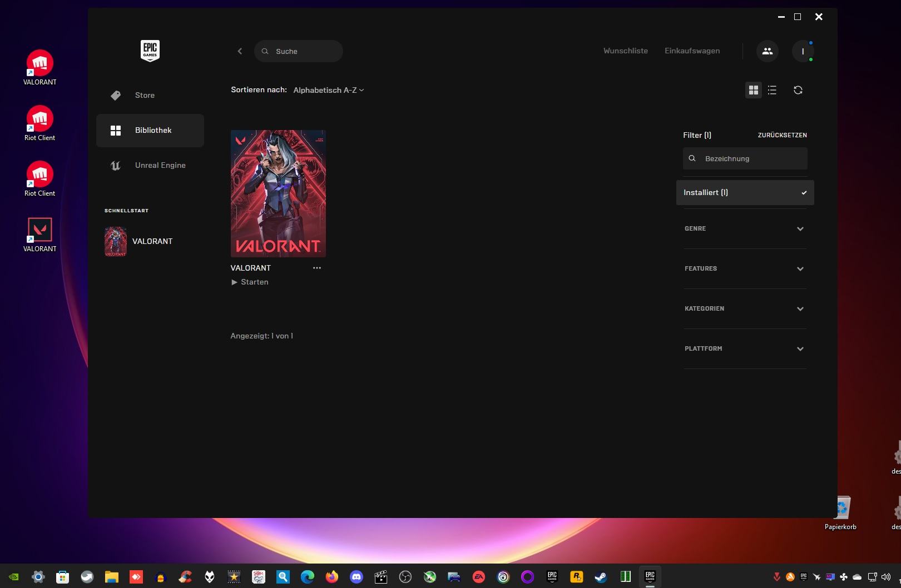Viewport: 901px width, 588px height.
Task: Open the Wunschliste page
Action: click(626, 51)
